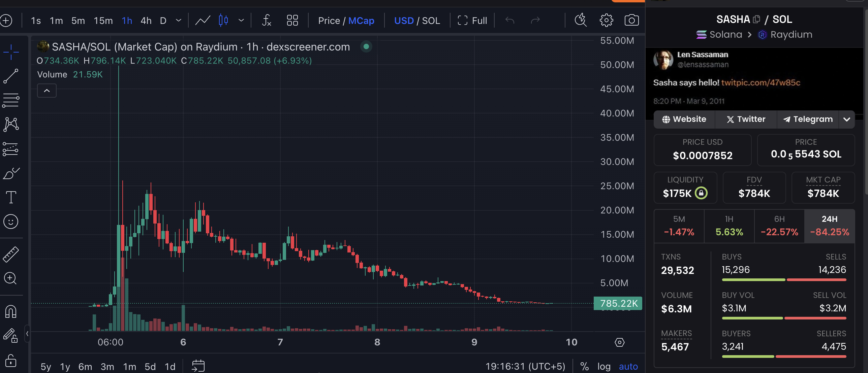The width and height of the screenshot is (868, 373).
Task: Expand more social links chevron
Action: click(x=846, y=119)
